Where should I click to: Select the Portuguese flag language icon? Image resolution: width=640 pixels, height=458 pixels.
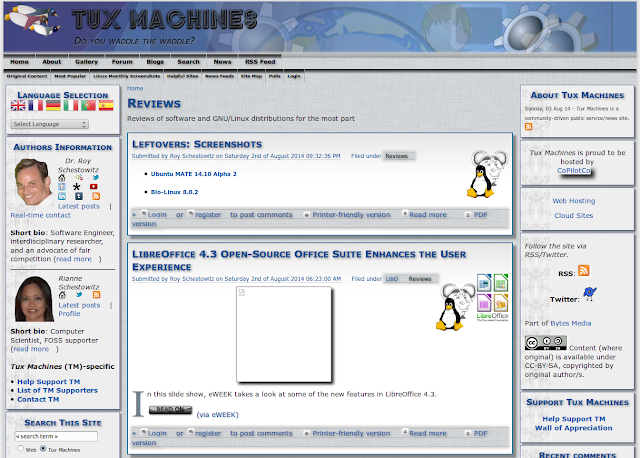coord(88,106)
